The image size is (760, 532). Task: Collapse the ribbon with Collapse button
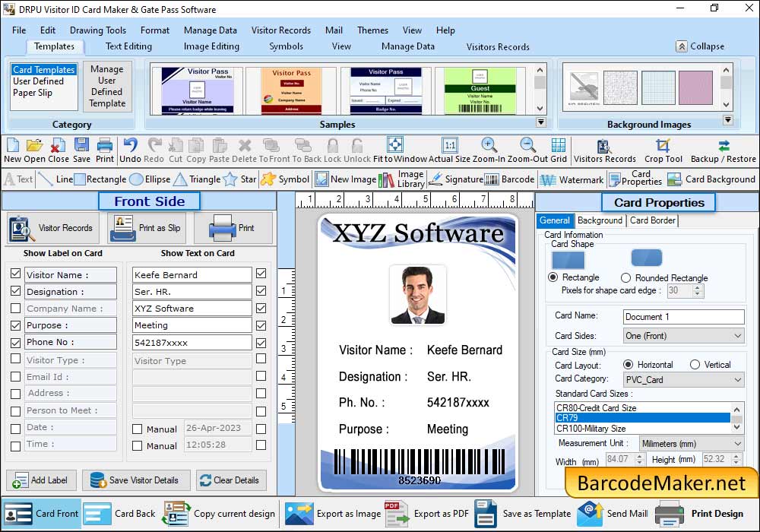click(701, 46)
